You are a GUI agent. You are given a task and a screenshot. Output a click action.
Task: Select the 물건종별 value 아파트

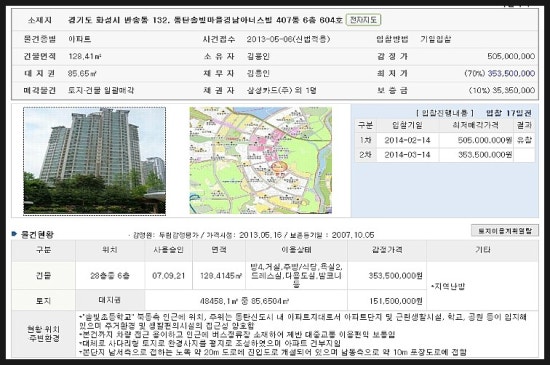point(80,39)
